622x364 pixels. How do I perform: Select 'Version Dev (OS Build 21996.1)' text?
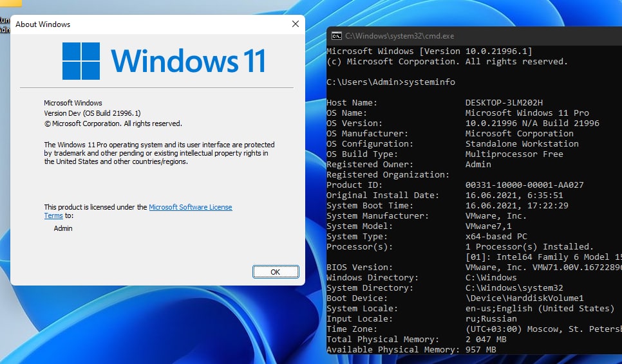point(93,113)
